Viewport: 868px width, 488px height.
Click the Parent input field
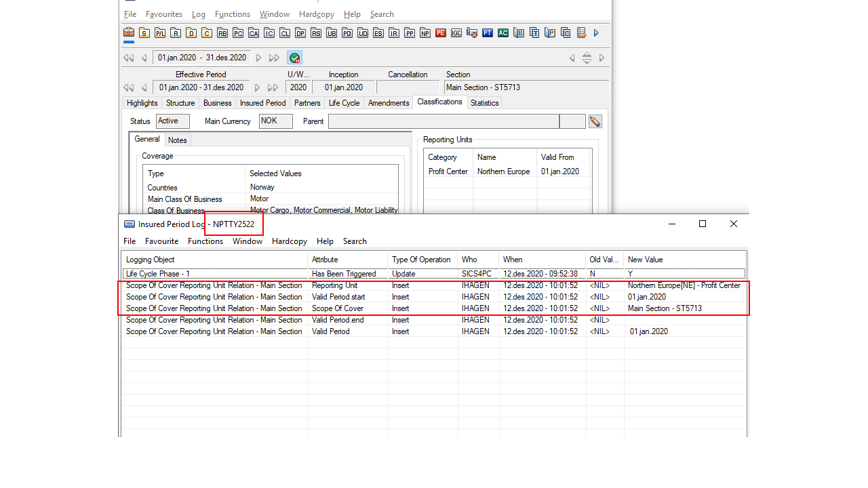[x=443, y=121]
